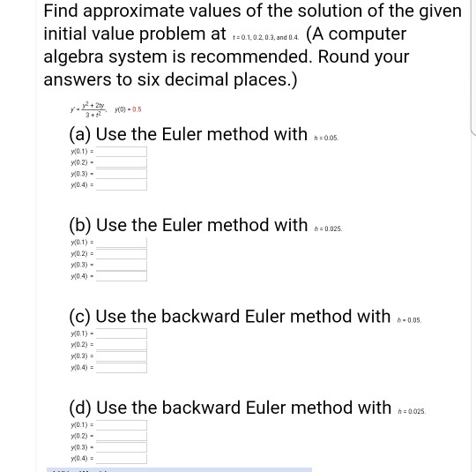Click the y(0.3) field under part (d)
The width and height of the screenshot is (476, 472).
(122, 447)
